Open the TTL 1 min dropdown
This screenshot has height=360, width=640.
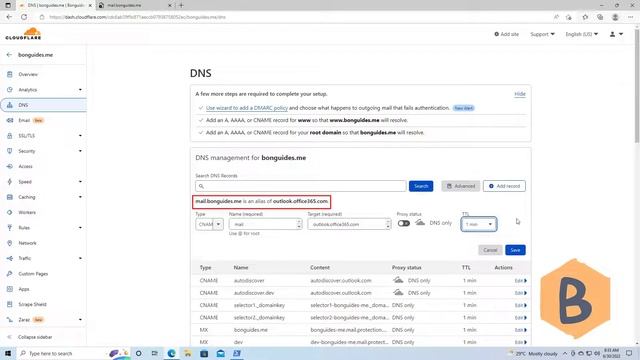(479, 224)
